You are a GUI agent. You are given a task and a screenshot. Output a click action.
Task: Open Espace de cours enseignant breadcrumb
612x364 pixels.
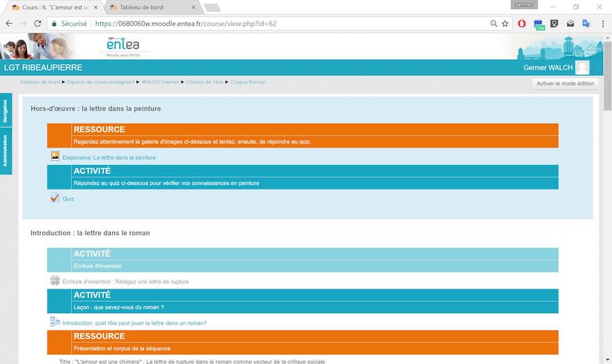(101, 82)
